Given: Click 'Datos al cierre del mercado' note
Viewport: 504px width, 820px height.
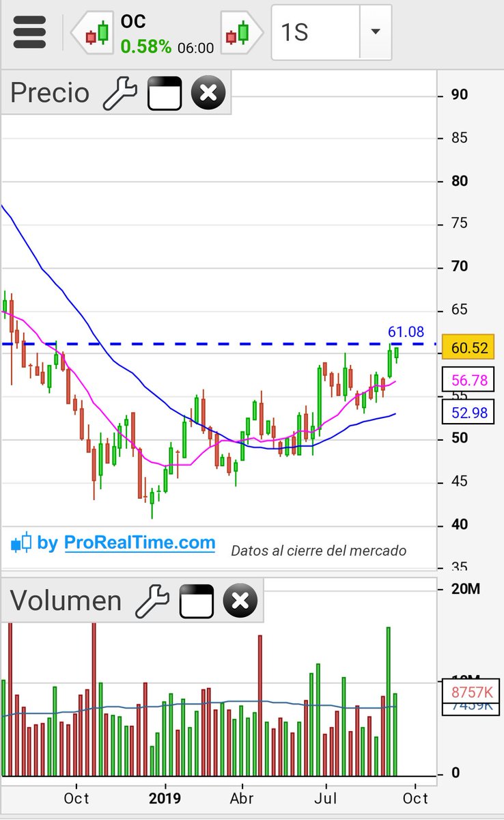Looking at the screenshot, I should (318, 550).
